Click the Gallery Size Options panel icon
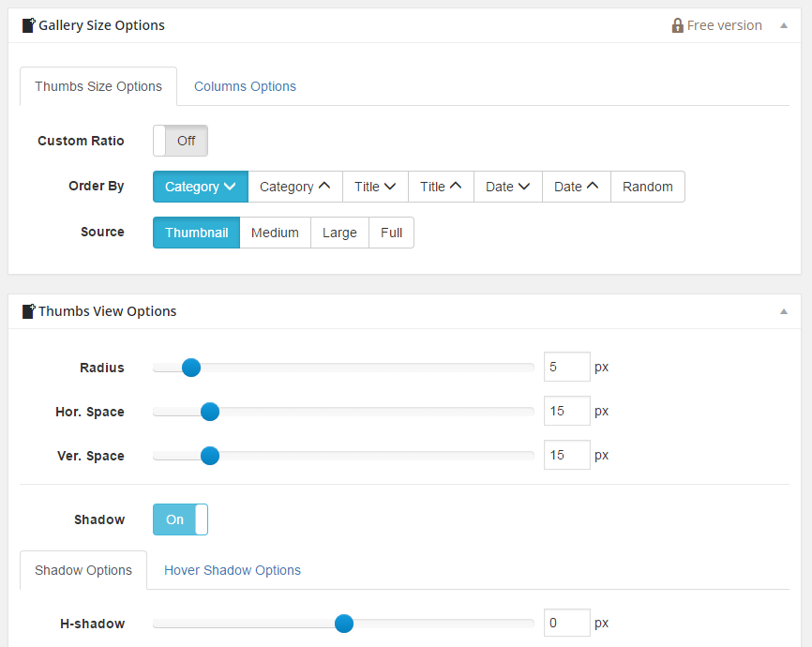 [28, 25]
